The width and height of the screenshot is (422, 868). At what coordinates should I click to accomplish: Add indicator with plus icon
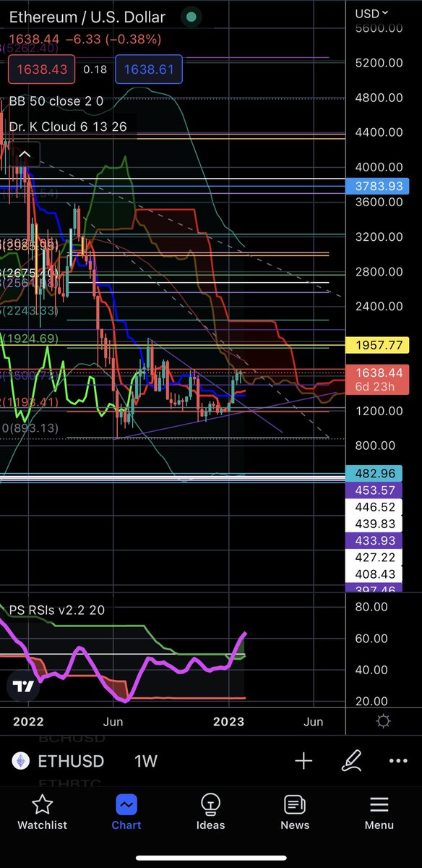click(x=303, y=761)
